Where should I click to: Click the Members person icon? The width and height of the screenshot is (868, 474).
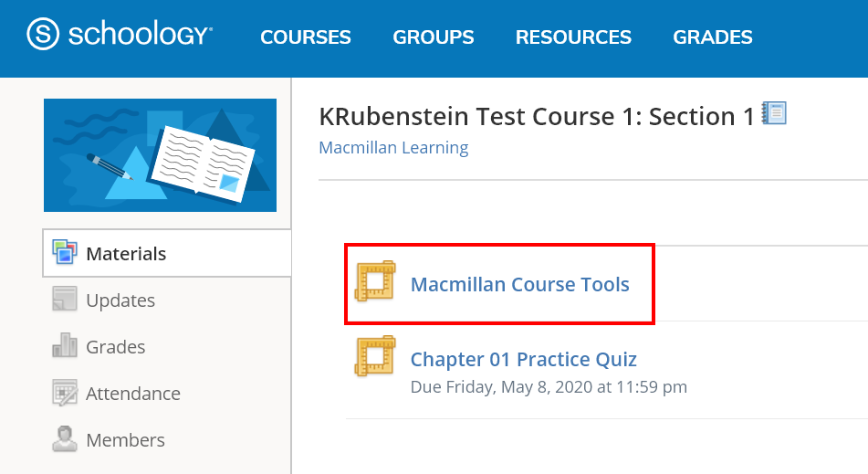(65, 439)
